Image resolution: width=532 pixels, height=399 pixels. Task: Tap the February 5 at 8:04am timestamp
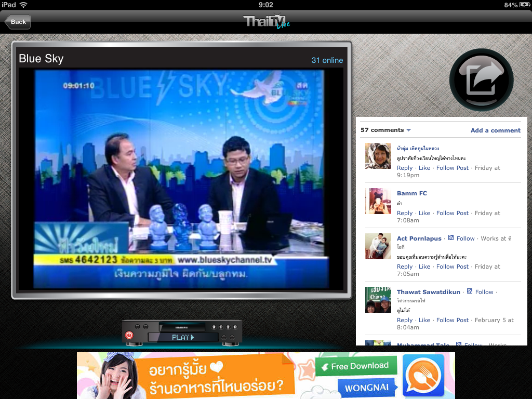[455, 324]
